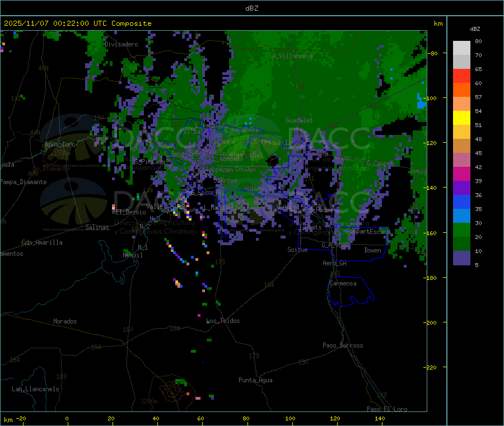Click the dBZ legend heading
The width and height of the screenshot is (504, 426).
coord(475,29)
